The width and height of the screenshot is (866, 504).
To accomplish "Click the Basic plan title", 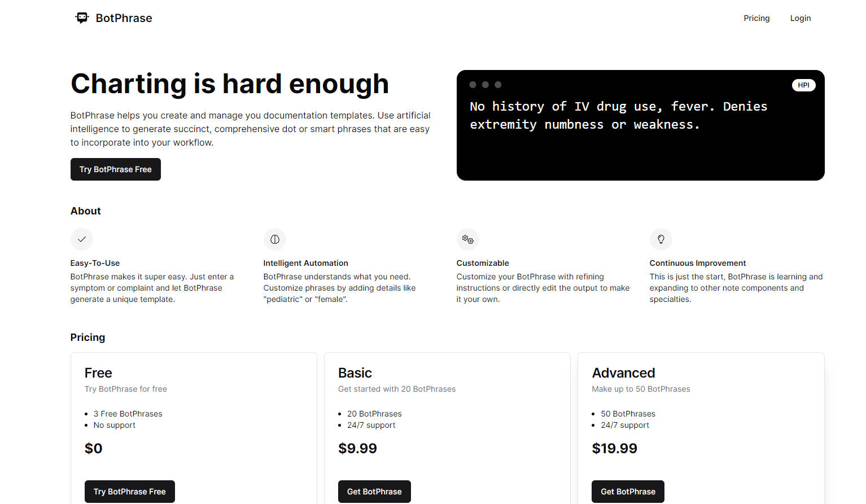I will point(355,372).
